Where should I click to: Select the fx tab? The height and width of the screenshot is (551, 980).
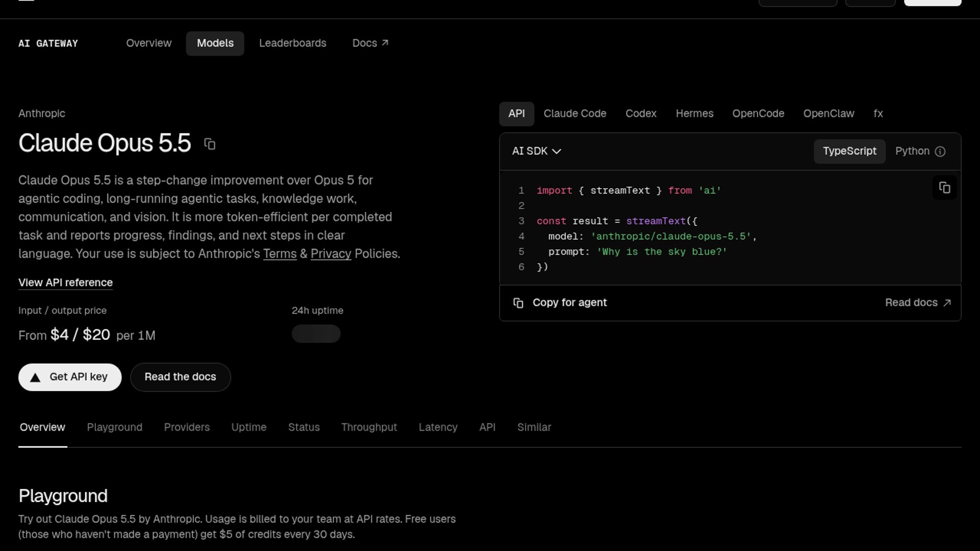[878, 114]
